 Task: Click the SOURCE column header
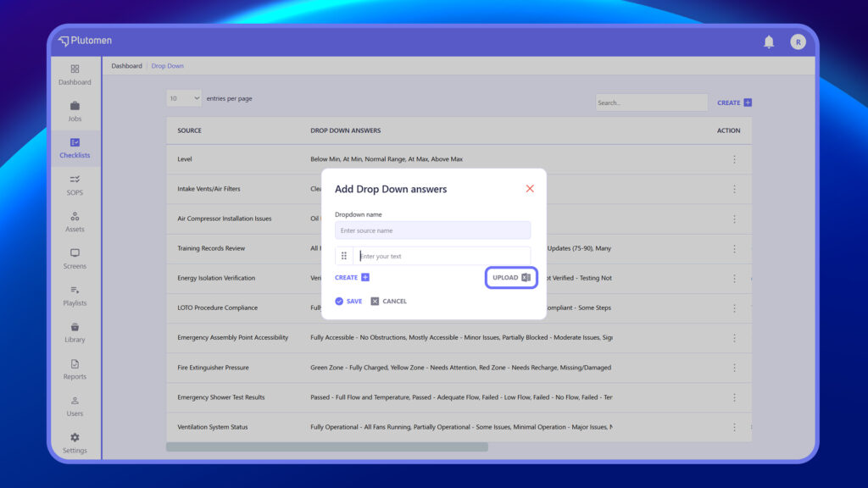pos(189,130)
